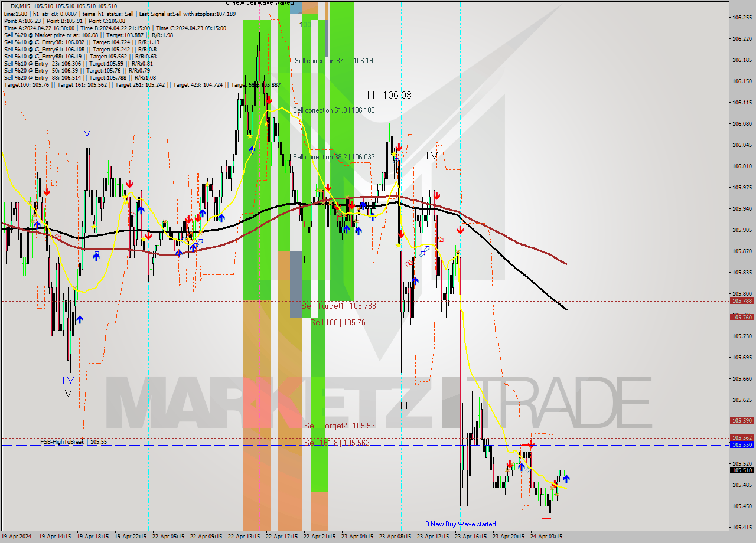Click the '22 Apr 21:15' time axis label
Screen dimensions: 756x543
click(320, 537)
